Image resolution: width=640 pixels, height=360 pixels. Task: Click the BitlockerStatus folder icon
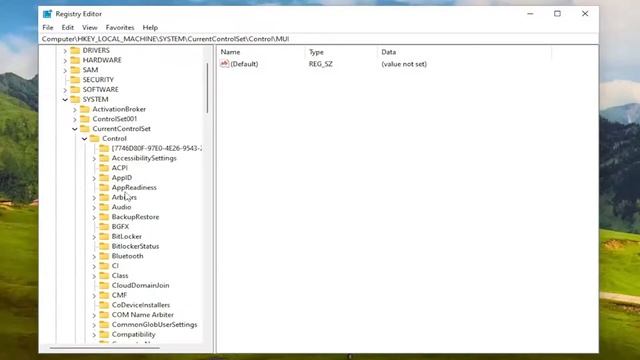[104, 246]
